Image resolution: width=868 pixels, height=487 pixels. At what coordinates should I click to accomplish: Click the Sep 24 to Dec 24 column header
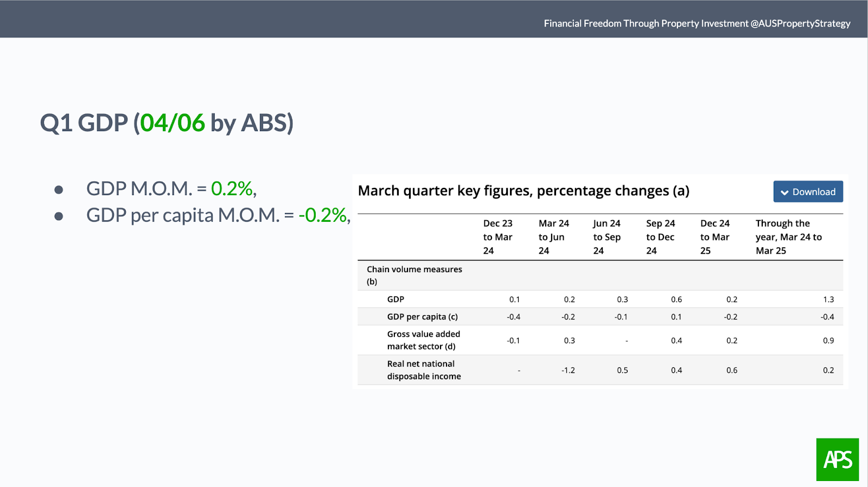tap(660, 237)
